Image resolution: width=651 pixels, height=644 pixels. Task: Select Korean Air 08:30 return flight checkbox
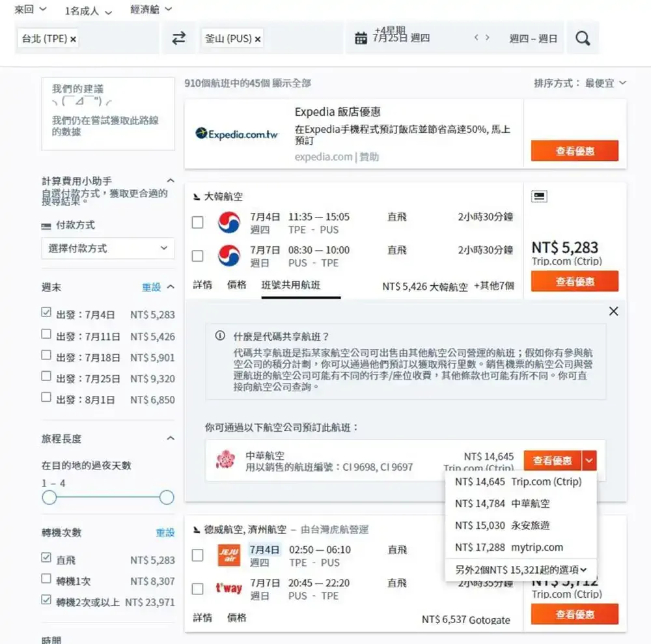(x=198, y=256)
